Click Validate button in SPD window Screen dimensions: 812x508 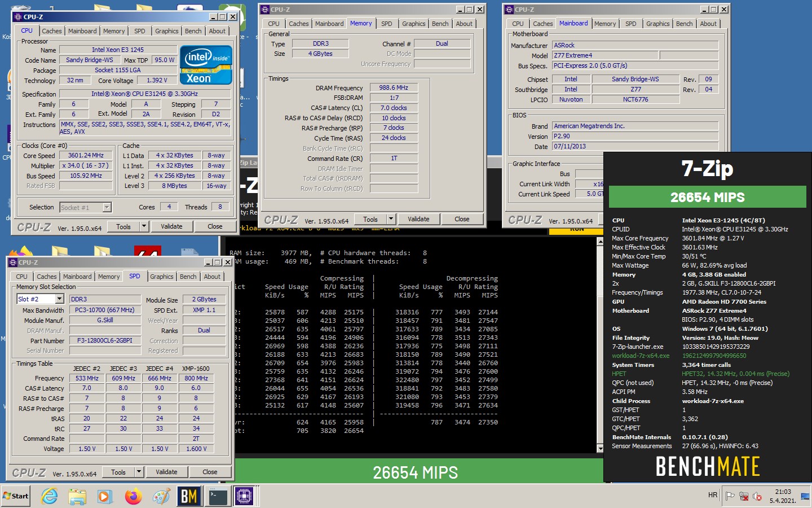[x=166, y=472]
